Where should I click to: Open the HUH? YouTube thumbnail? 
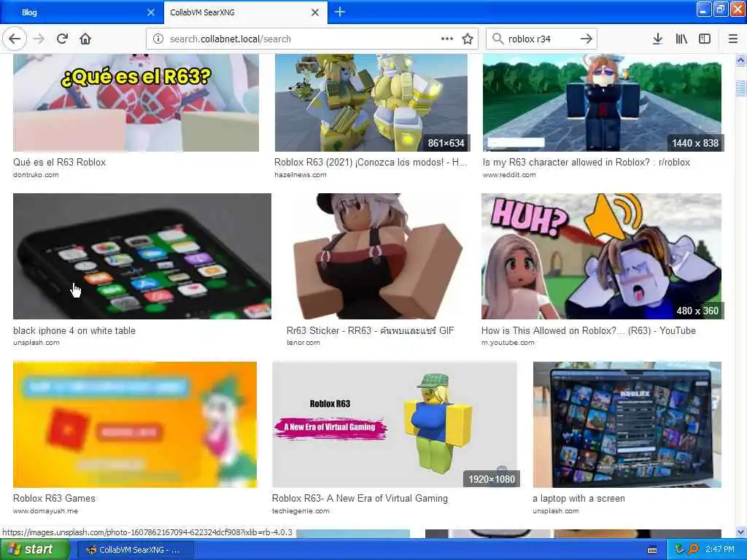(x=602, y=256)
